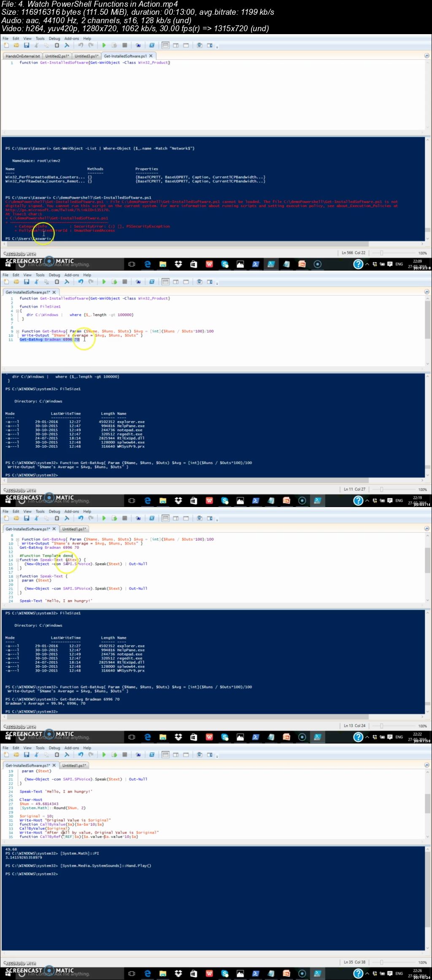Click Start PowerShell.exe icon, Ln 566 frame
Viewport: 432px width, 980px height.
click(151, 45)
